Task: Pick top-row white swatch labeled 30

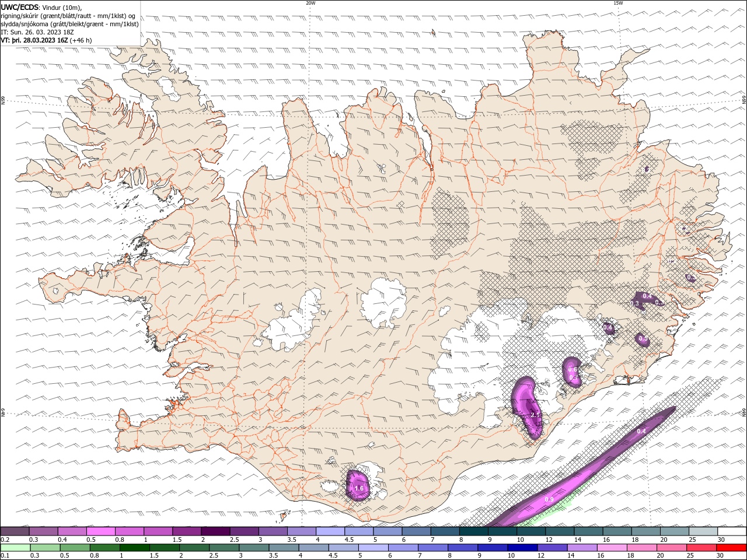Action: click(732, 531)
